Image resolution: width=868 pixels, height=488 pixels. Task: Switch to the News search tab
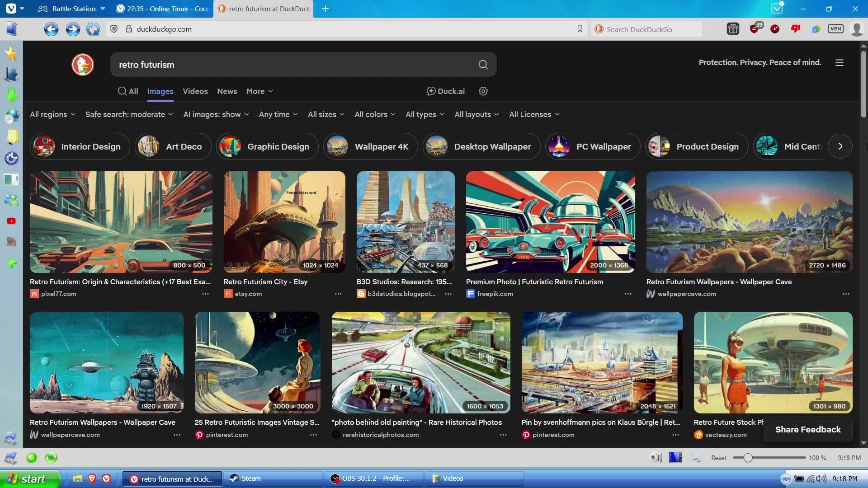pyautogui.click(x=227, y=91)
